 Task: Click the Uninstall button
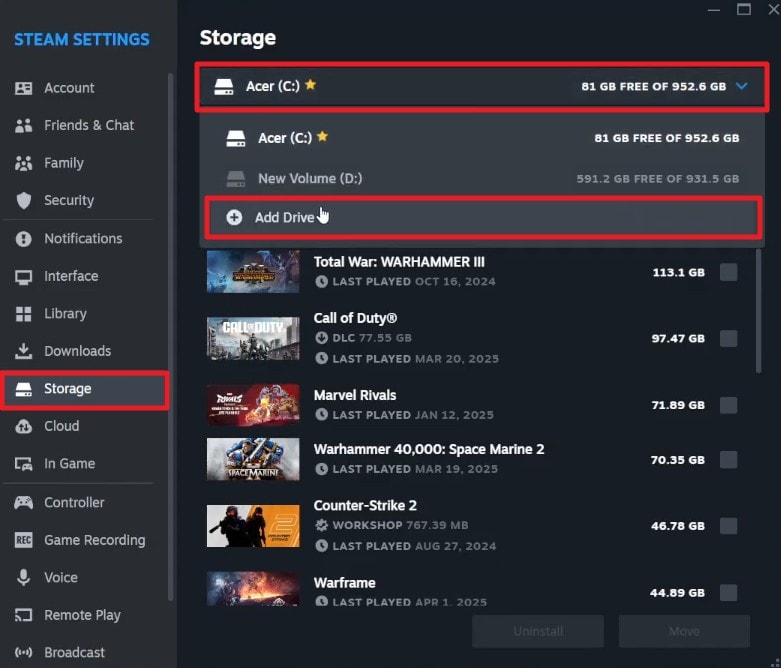[x=538, y=631]
